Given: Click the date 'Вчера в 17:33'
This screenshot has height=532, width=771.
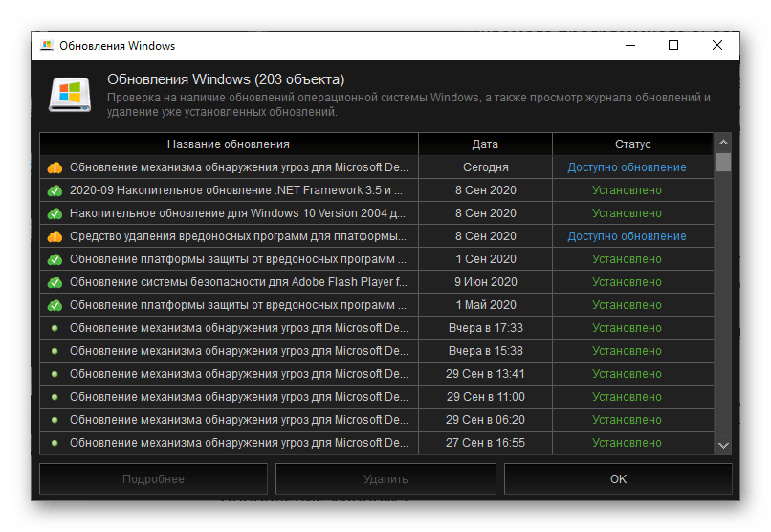Looking at the screenshot, I should pos(485,328).
